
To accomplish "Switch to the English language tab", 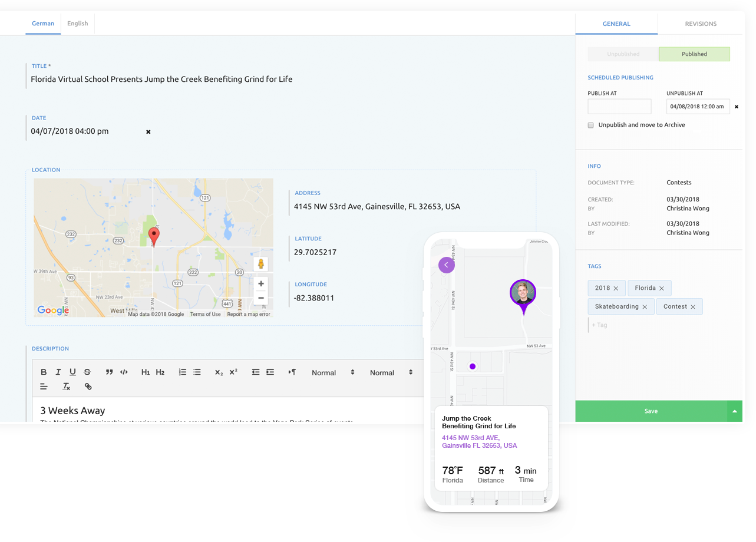I will (78, 24).
